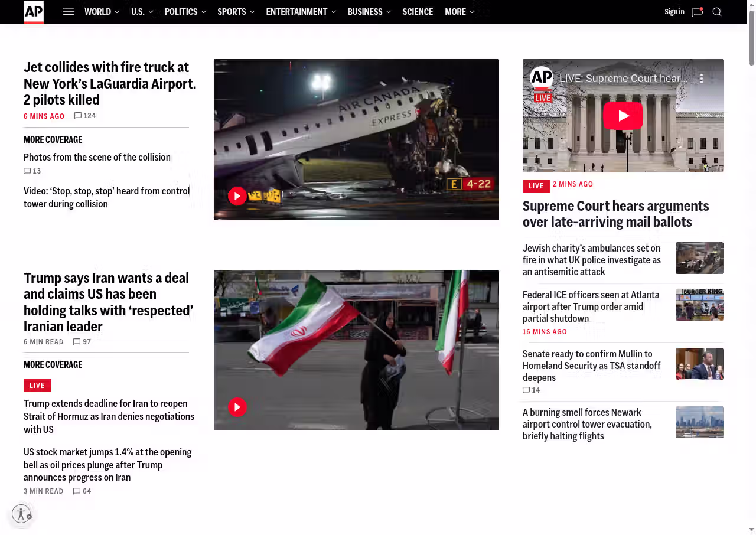Play the Iranian flag video
This screenshot has height=535, width=756.
click(237, 407)
